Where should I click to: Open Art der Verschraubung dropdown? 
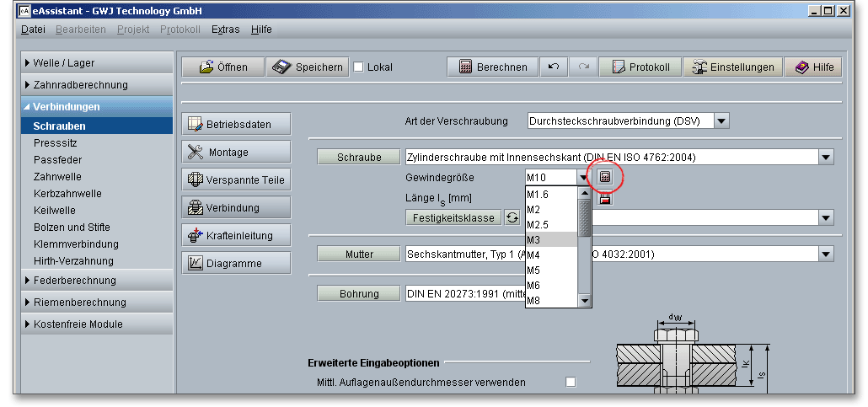[721, 120]
